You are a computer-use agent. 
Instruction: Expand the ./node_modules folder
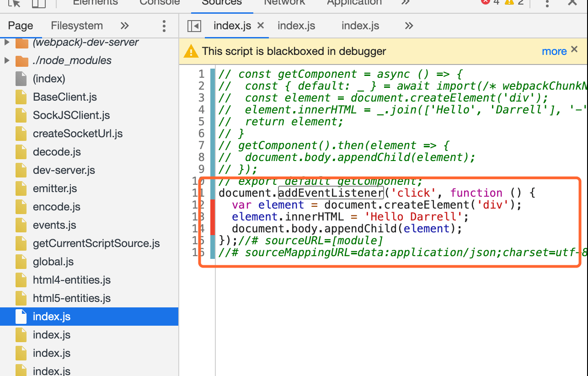(x=6, y=61)
